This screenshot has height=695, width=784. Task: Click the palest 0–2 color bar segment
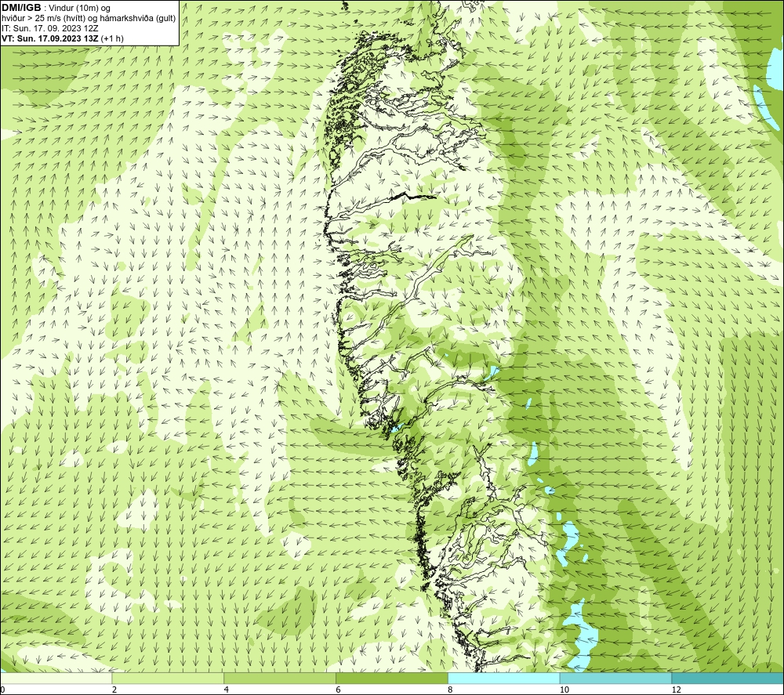[x=56, y=678]
